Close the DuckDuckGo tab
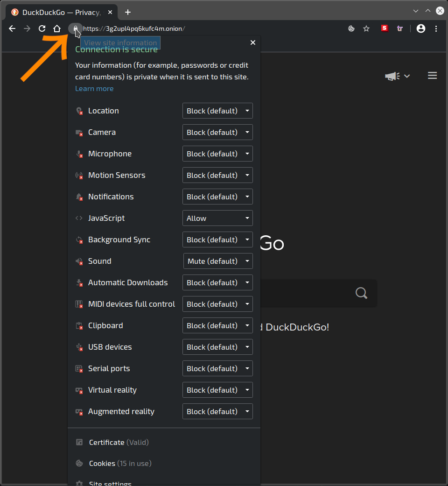The image size is (448, 486). (110, 12)
